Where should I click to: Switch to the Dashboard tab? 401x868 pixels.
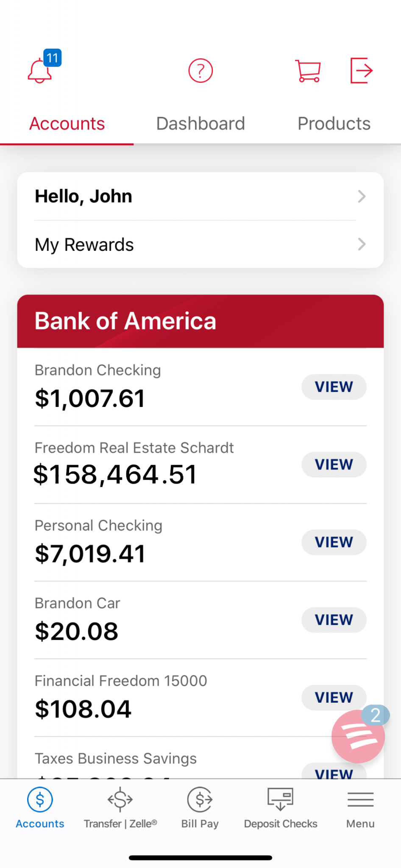tap(200, 124)
